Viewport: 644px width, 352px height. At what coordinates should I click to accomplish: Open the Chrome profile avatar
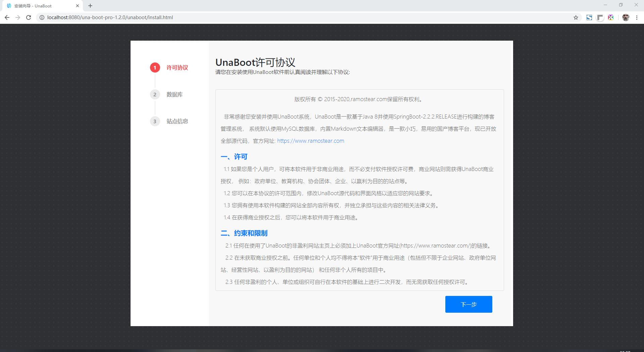coord(626,17)
